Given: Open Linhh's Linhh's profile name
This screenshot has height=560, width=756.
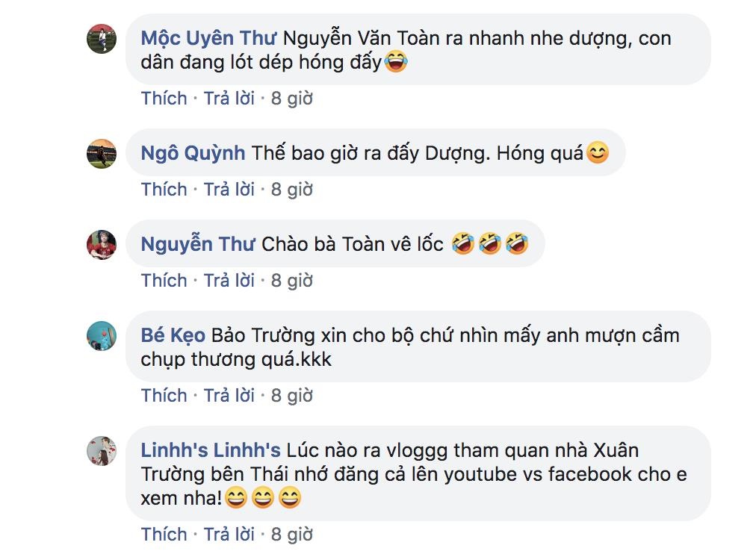Looking at the screenshot, I should pyautogui.click(x=211, y=450).
